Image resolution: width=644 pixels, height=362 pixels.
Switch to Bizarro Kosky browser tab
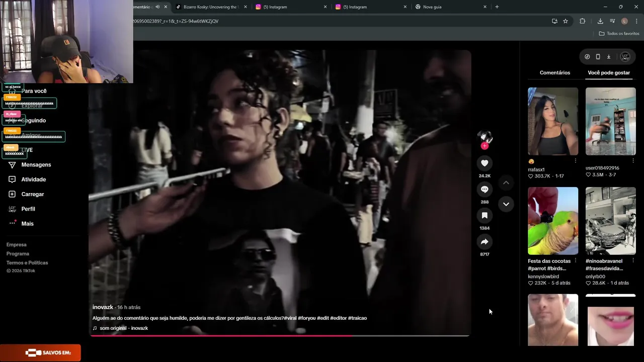coord(210,7)
